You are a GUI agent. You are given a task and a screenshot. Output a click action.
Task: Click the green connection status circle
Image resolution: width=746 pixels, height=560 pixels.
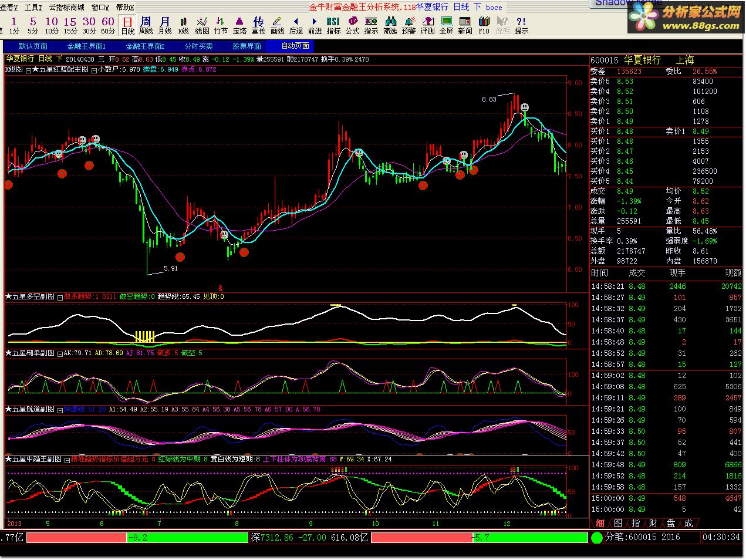click(x=597, y=537)
